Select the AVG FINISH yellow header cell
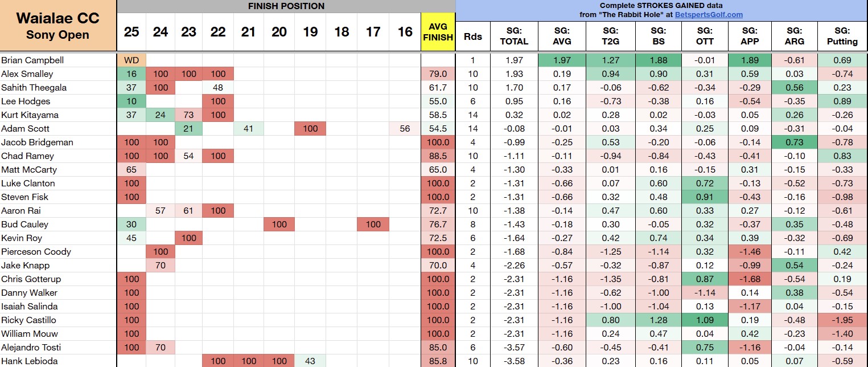 point(438,32)
